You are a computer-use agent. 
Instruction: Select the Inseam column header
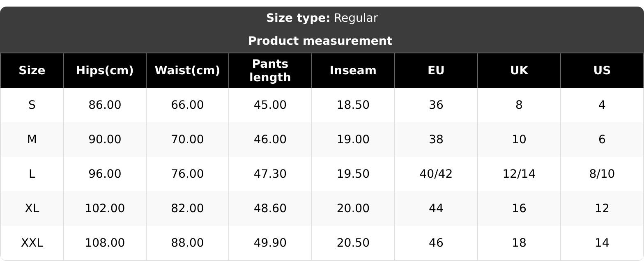(353, 71)
